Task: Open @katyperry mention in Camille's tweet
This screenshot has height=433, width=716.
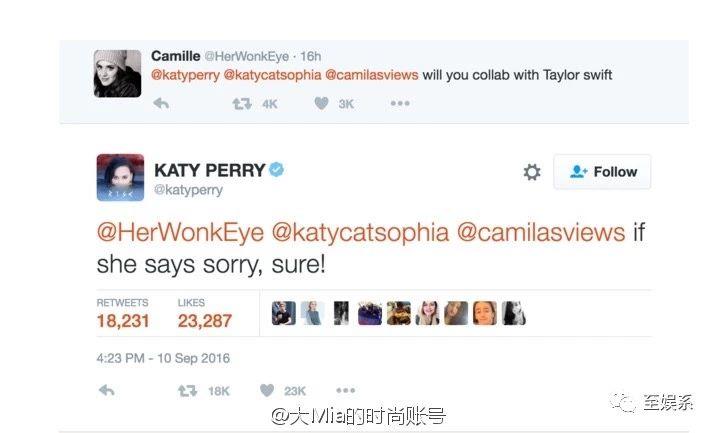Action: tap(185, 75)
